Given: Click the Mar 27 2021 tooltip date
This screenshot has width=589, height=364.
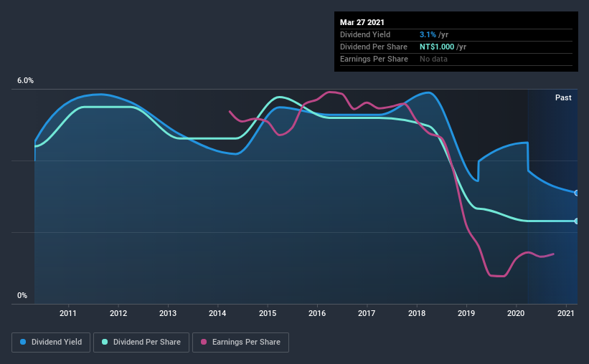Looking at the screenshot, I should (x=362, y=22).
